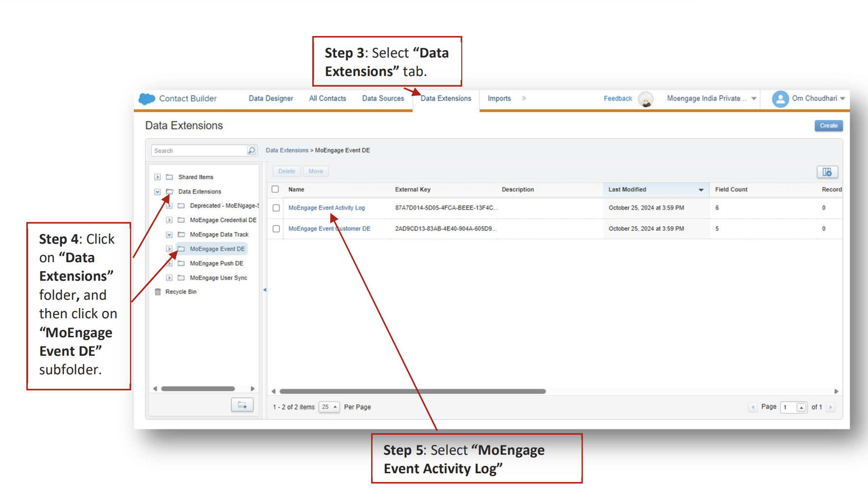
Task: Click the table horizontal scrollbar thumb
Action: pos(413,391)
